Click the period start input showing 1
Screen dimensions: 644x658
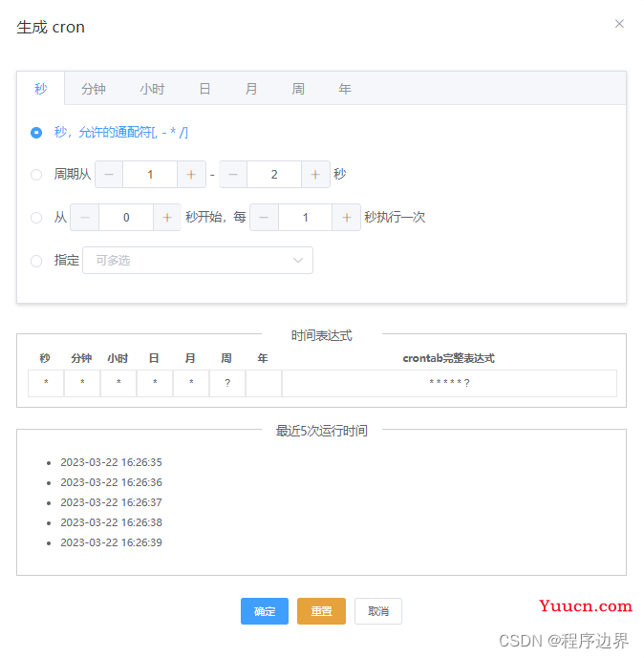[150, 174]
